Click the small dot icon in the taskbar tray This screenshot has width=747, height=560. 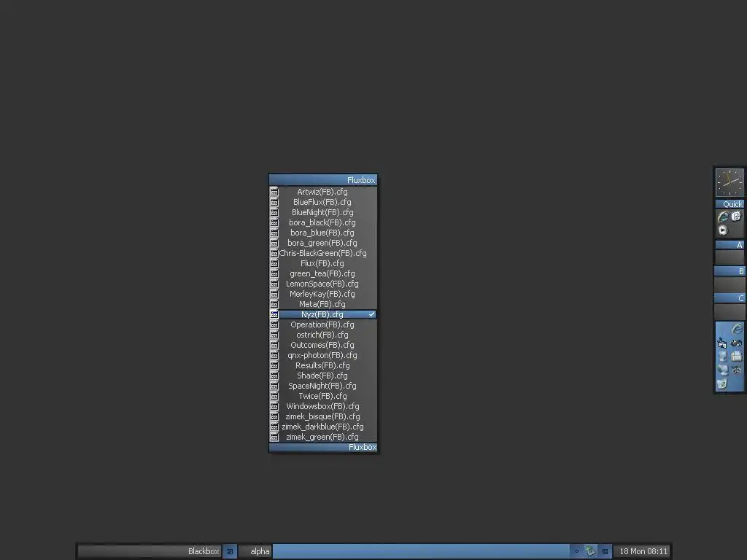(x=576, y=551)
